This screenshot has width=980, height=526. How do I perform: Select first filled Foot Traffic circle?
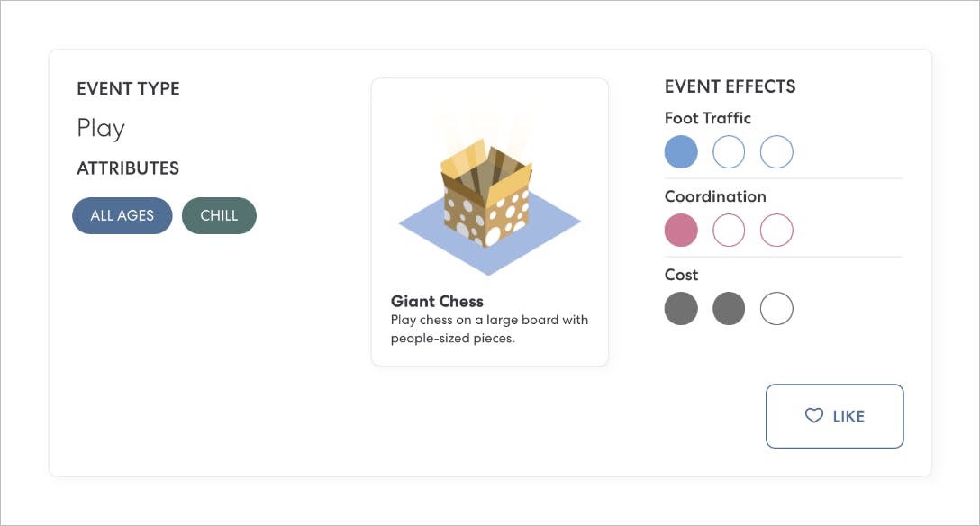681,152
